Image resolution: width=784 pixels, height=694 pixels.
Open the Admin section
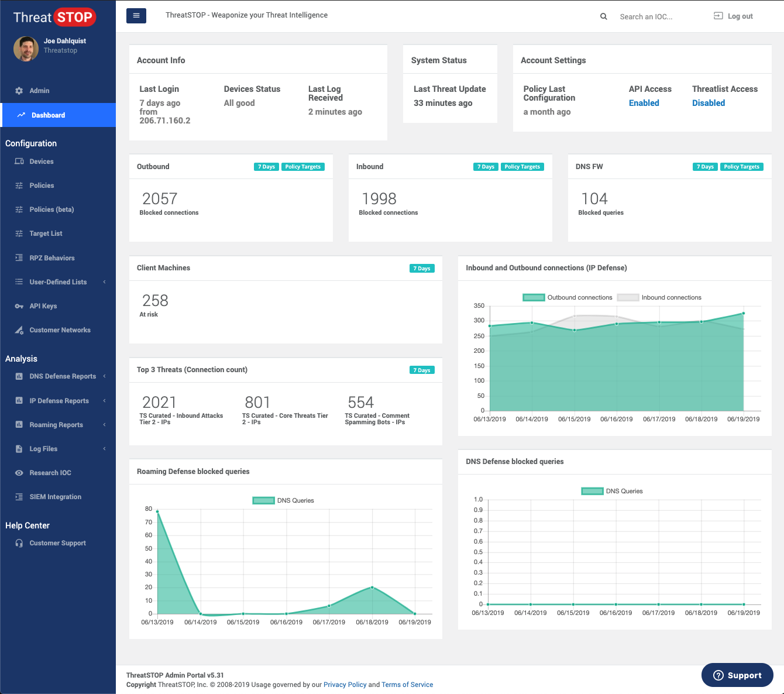pos(39,91)
